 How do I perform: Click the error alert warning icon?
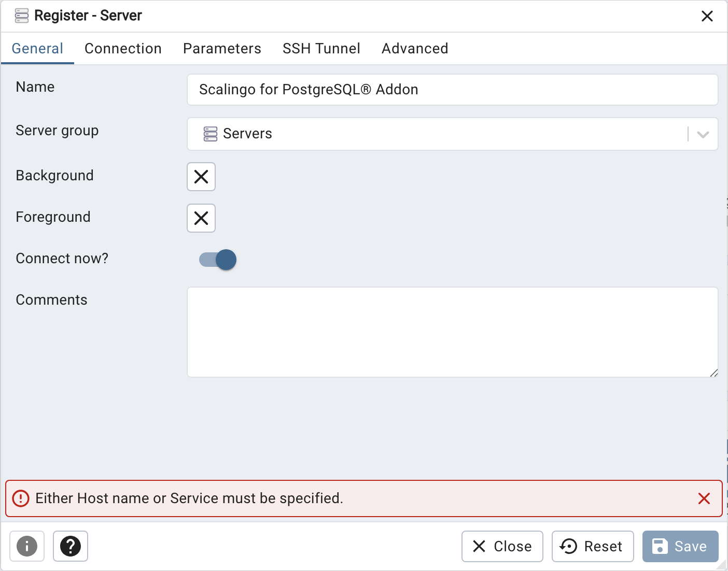click(21, 498)
